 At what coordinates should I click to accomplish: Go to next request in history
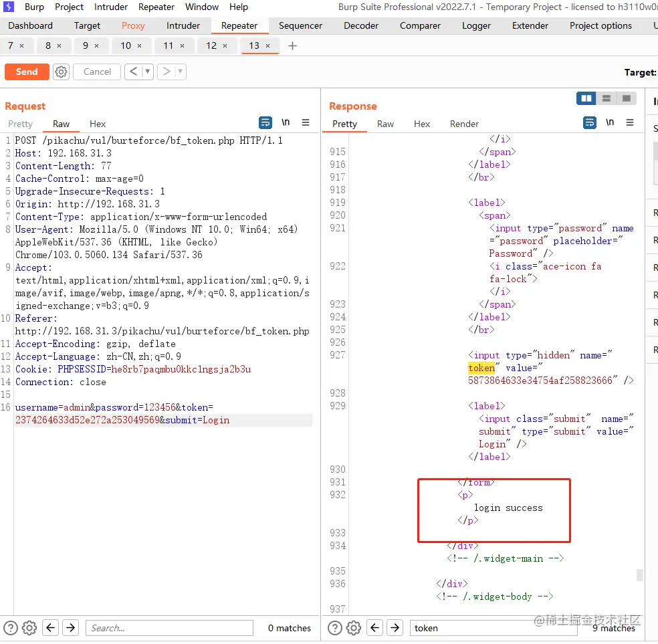pos(167,72)
